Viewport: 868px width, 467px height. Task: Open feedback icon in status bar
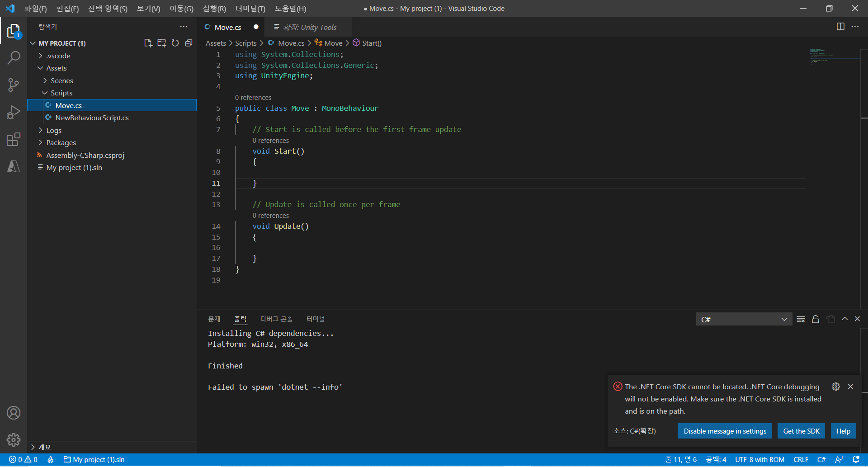(x=839, y=460)
